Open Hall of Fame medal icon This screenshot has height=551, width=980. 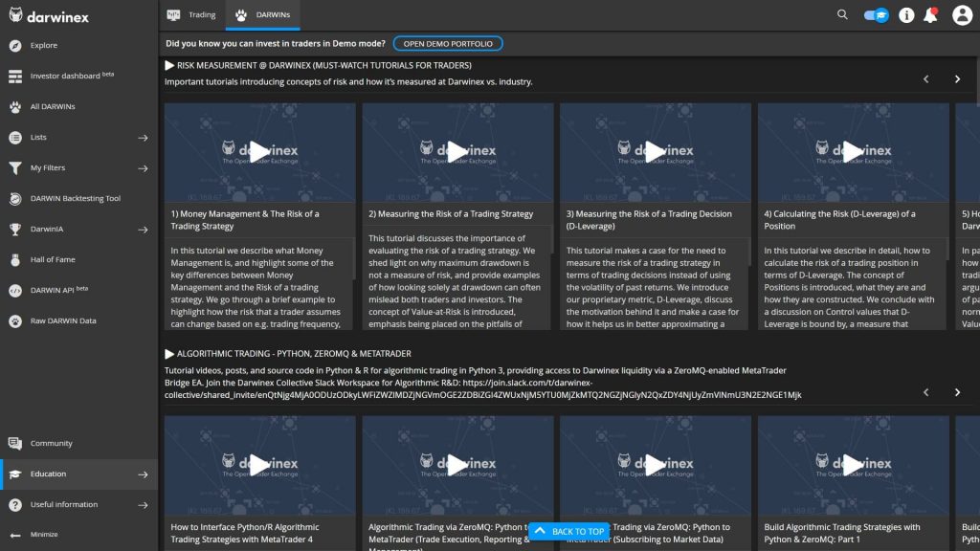click(15, 260)
